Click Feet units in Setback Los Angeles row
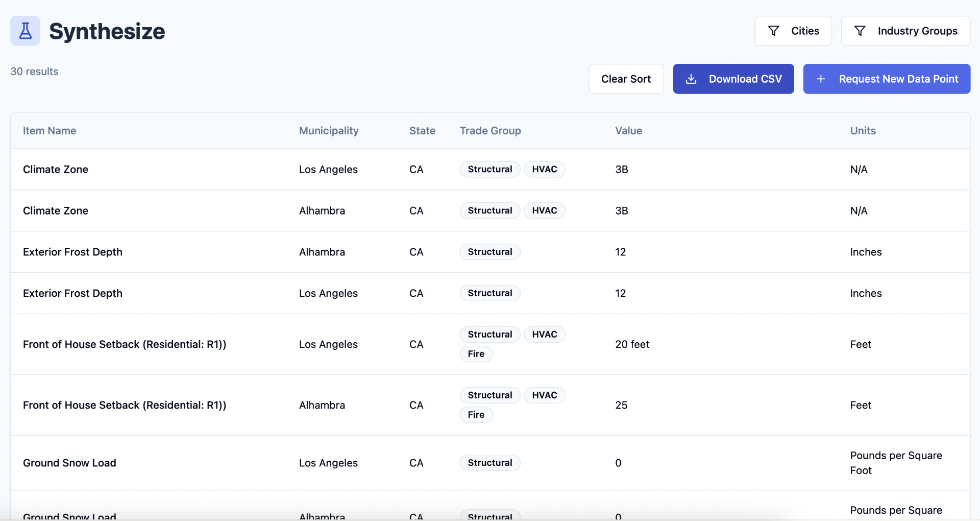 coord(861,345)
